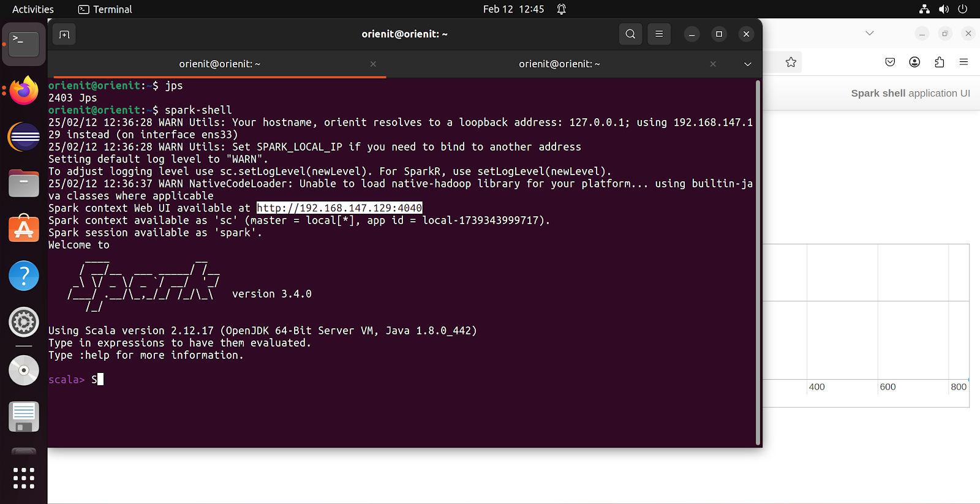The height and width of the screenshot is (504, 980).
Task: Close the first orienit@orienit tab
Action: (373, 64)
